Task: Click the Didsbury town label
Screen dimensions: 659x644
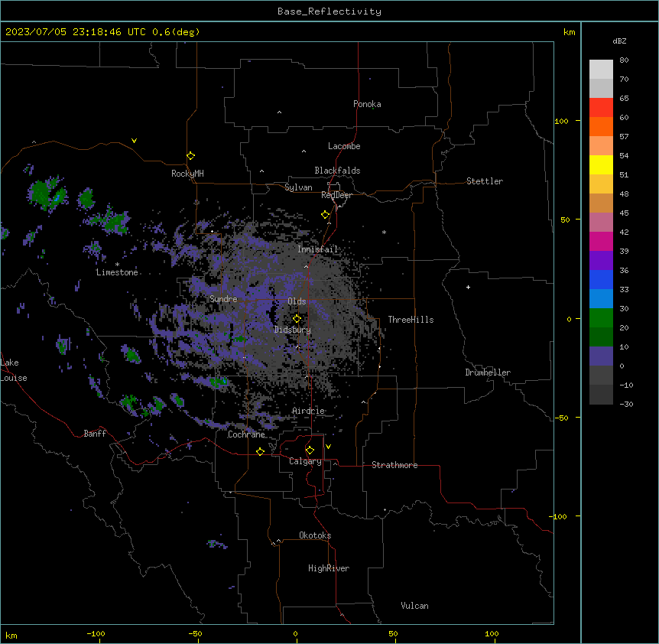Action: 292,330
